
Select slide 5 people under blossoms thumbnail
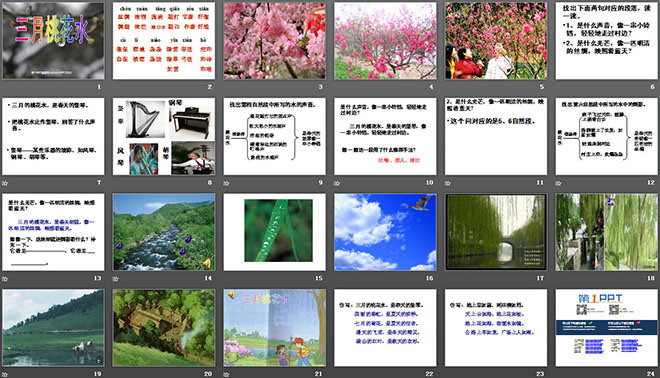point(496,41)
